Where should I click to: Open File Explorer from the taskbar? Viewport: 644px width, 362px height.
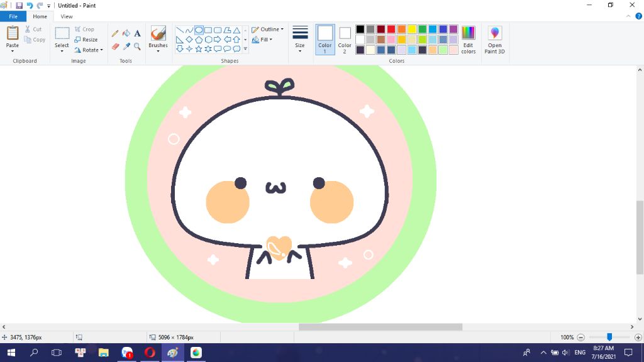click(104, 353)
